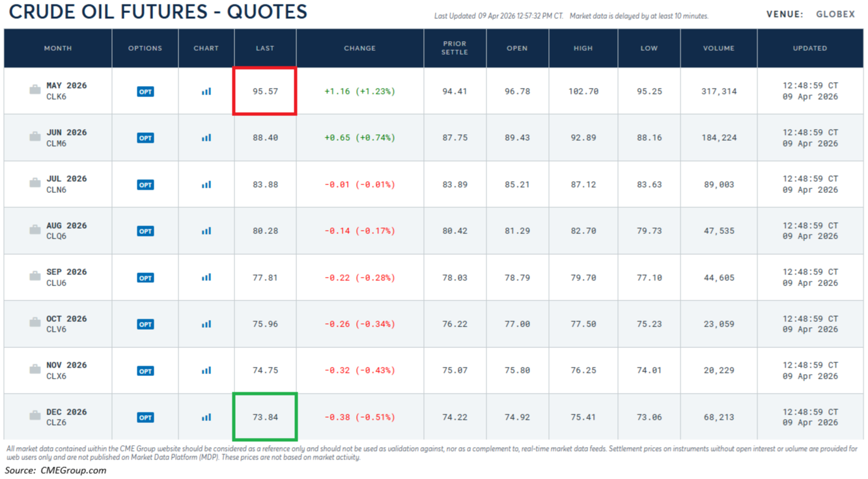Open OPT options for MAY 2026
This screenshot has height=479, width=868.
pyautogui.click(x=145, y=92)
